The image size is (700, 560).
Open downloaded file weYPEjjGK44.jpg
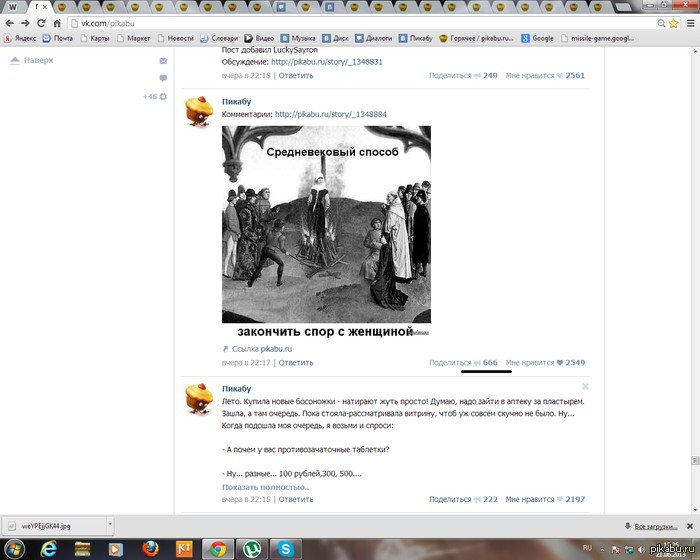[x=54, y=526]
